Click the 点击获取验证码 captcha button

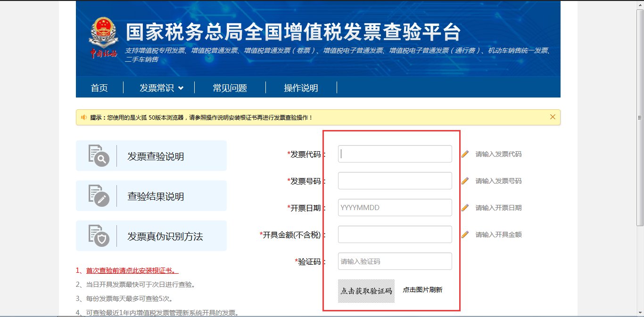click(x=366, y=291)
